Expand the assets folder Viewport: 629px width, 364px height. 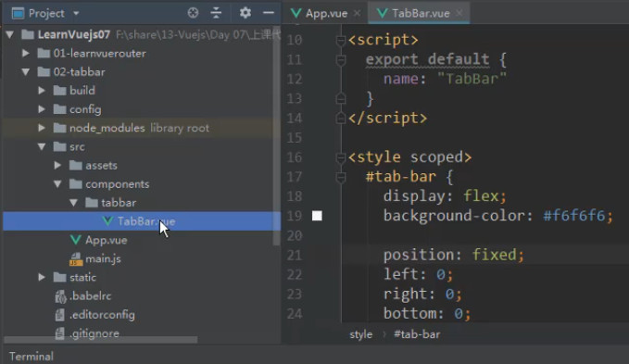pos(57,165)
